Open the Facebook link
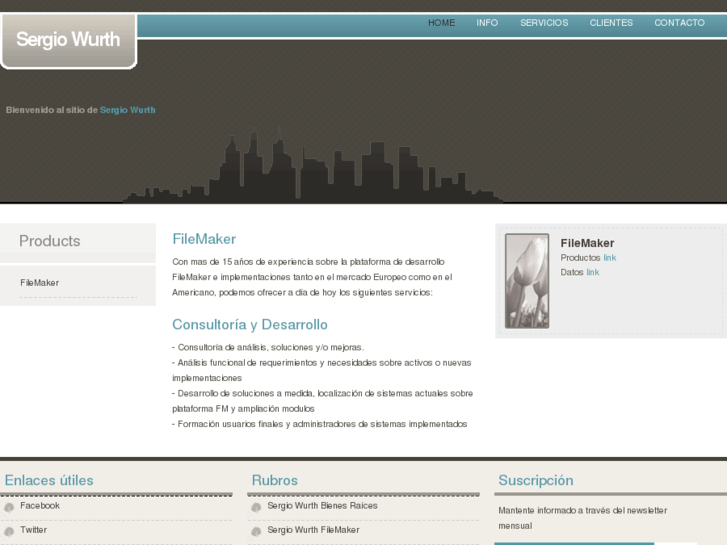Screen dimensions: 727x545 pos(40,506)
